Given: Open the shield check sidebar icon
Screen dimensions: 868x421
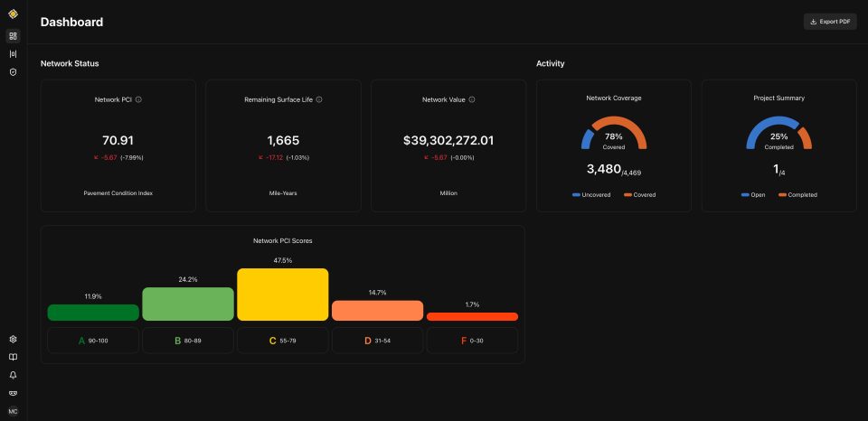Looking at the screenshot, I should (x=13, y=72).
